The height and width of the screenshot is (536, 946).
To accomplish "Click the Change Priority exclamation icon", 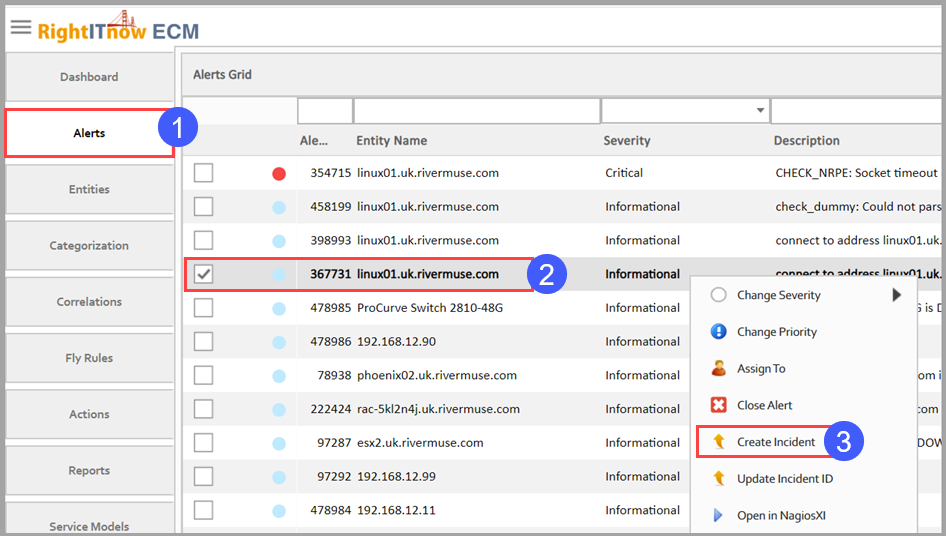I will tap(719, 331).
